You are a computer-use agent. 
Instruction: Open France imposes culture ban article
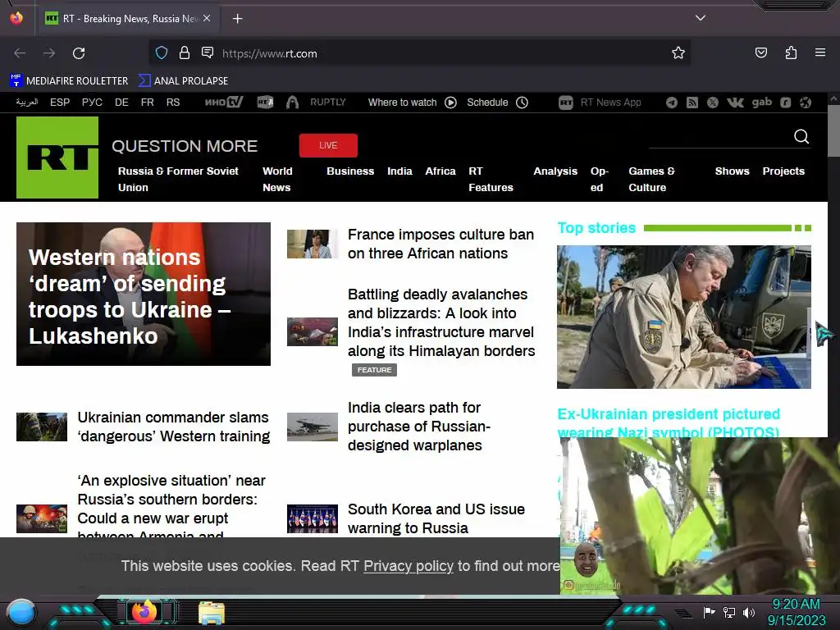tap(441, 244)
